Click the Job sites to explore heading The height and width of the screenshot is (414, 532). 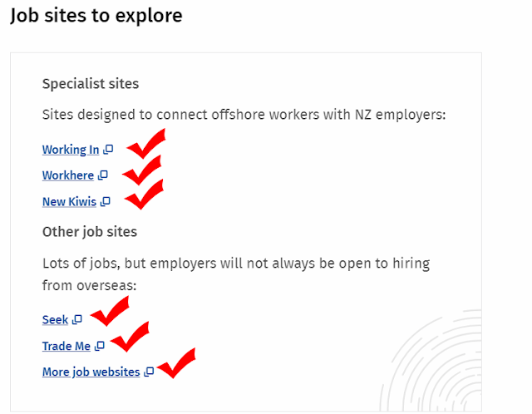[x=96, y=16]
